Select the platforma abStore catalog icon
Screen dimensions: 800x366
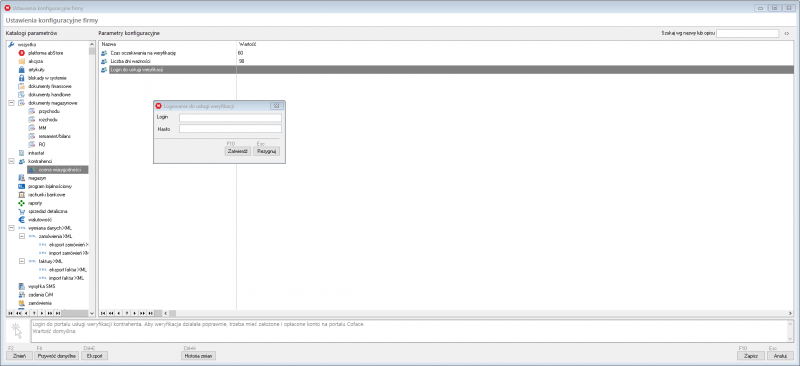point(21,53)
